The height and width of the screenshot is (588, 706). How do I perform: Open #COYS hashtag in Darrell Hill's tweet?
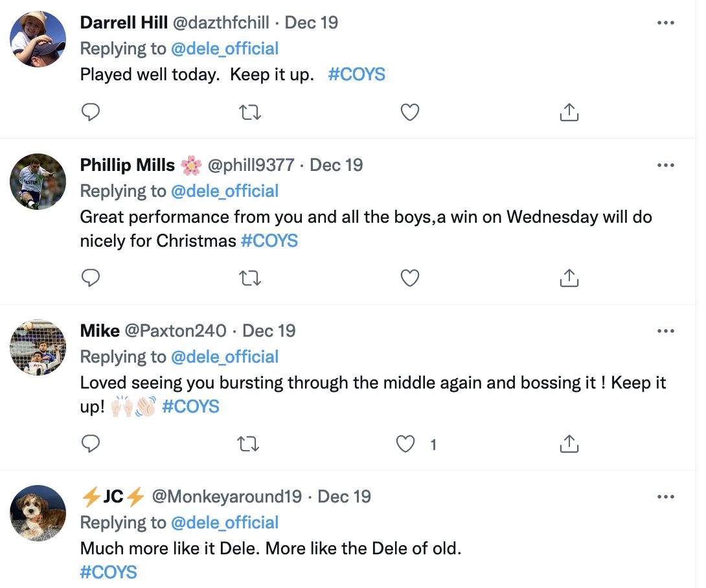357,74
